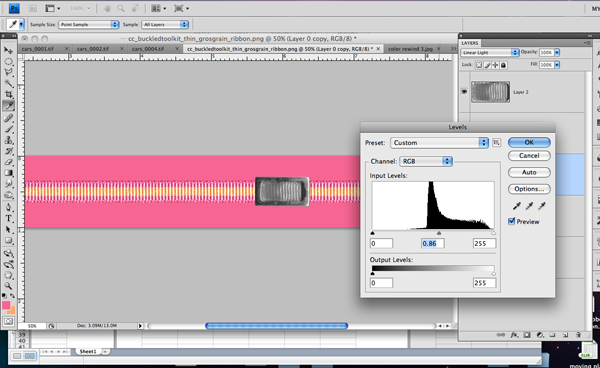Switch to the color rewind 3.jpg tab

tap(410, 49)
